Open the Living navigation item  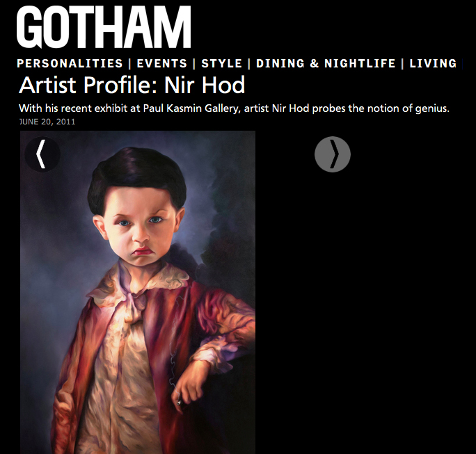pyautogui.click(x=433, y=63)
